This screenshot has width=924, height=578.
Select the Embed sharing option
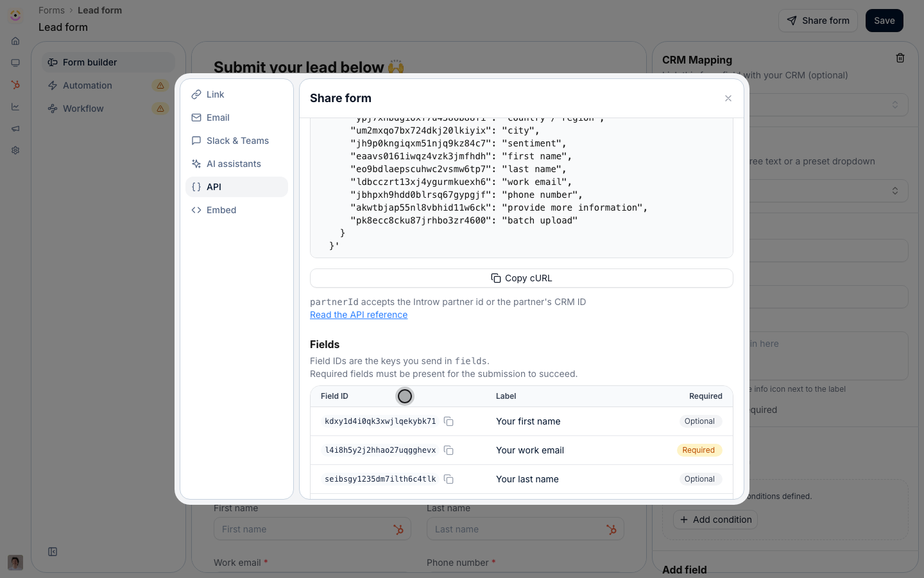(x=237, y=210)
